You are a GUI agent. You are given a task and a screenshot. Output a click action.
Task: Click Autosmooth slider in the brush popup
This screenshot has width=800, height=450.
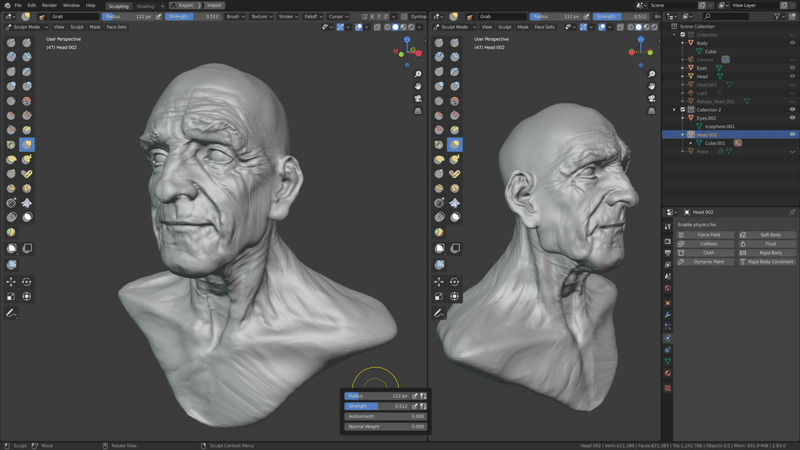tap(385, 416)
